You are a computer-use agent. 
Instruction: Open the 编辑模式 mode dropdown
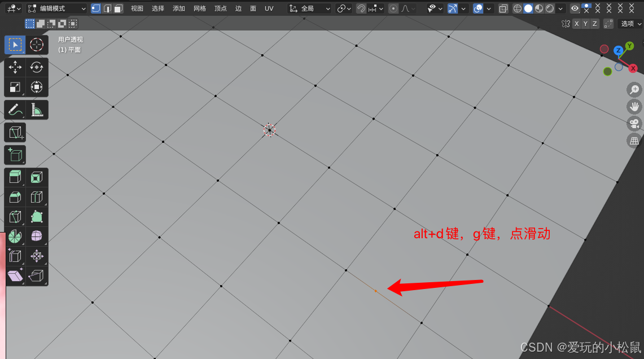(56, 8)
